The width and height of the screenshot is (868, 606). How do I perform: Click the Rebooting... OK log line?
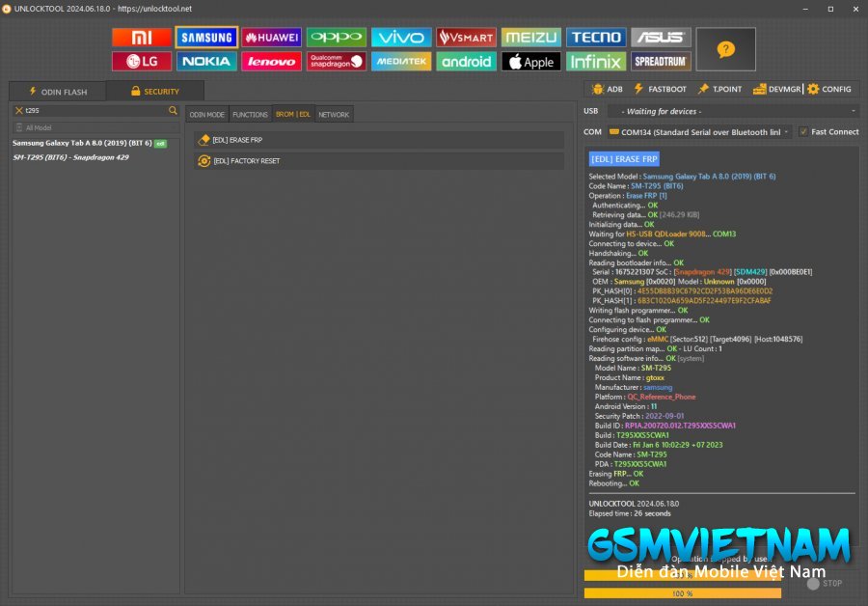pos(614,483)
